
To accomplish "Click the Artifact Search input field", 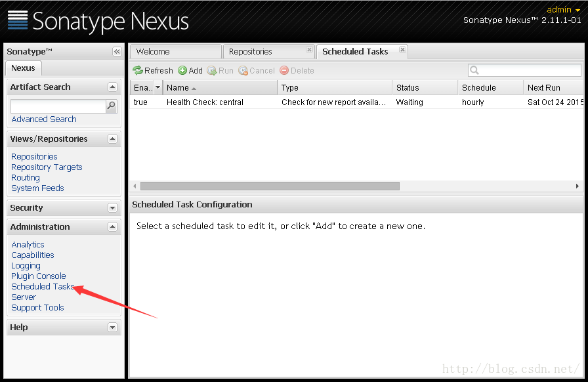I will pyautogui.click(x=58, y=106).
